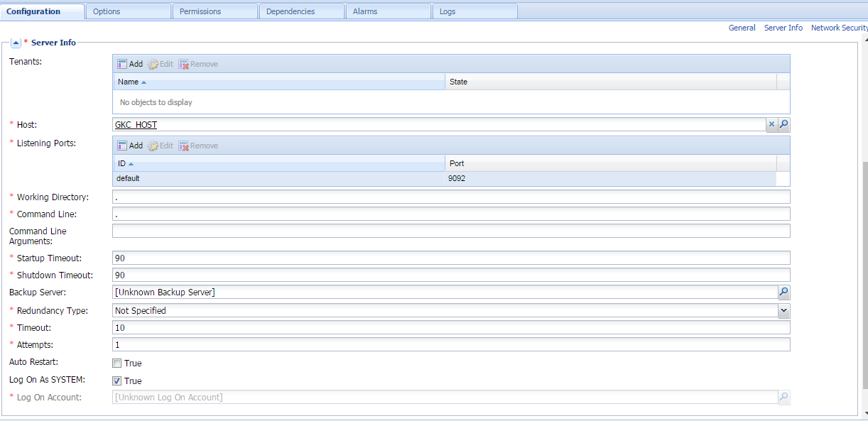Uncheck the Log On As SYSTEM checkbox

pyautogui.click(x=117, y=381)
